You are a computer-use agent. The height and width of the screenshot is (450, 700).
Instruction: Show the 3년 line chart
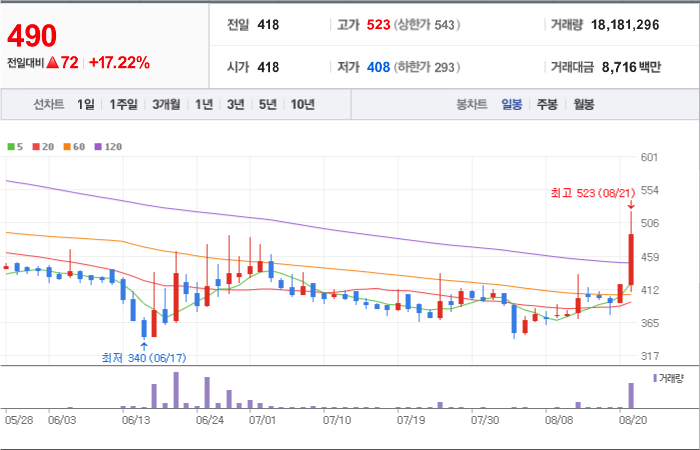pyautogui.click(x=236, y=105)
